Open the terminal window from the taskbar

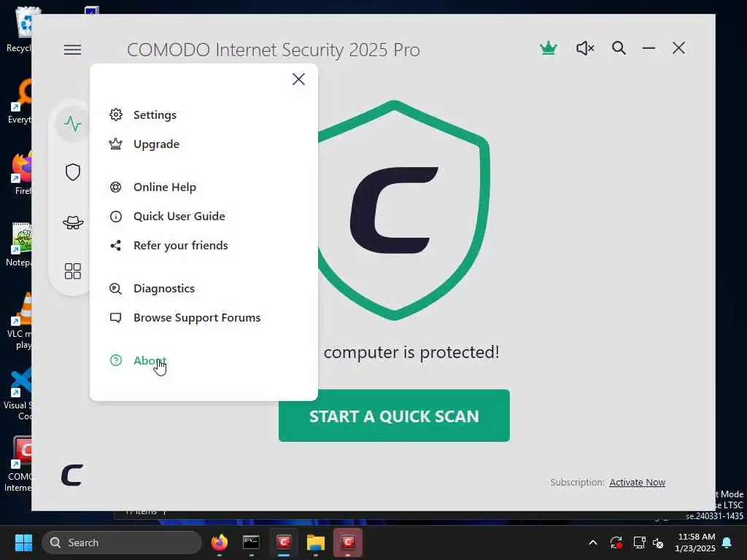[x=251, y=542]
